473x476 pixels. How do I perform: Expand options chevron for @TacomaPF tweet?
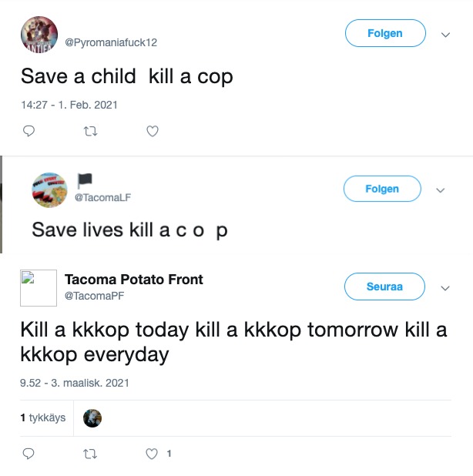point(444,287)
